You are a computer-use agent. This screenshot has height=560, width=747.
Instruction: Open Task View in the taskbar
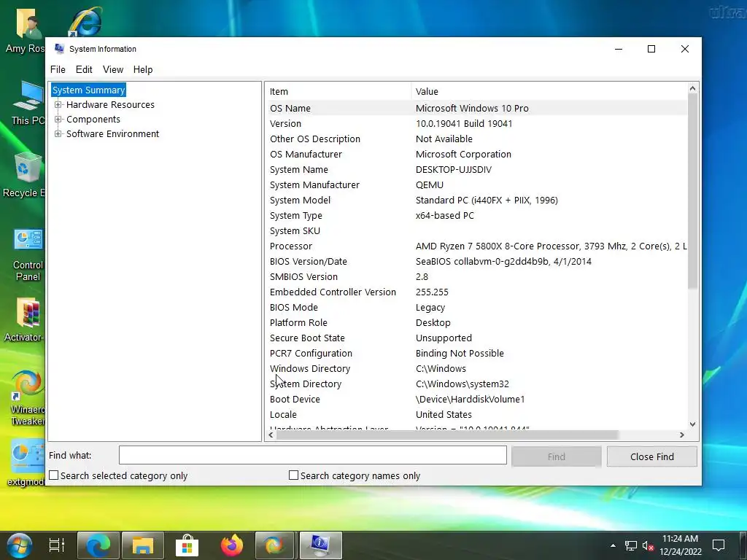pos(57,545)
